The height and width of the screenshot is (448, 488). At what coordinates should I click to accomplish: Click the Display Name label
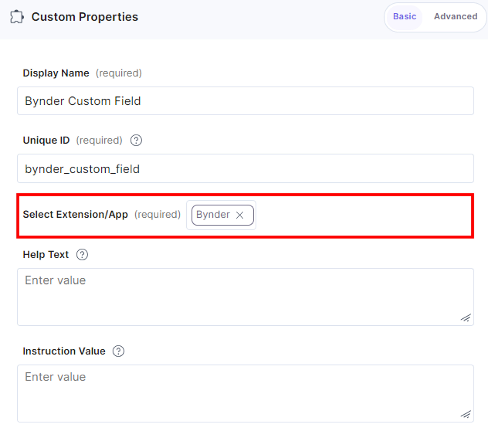coord(56,73)
